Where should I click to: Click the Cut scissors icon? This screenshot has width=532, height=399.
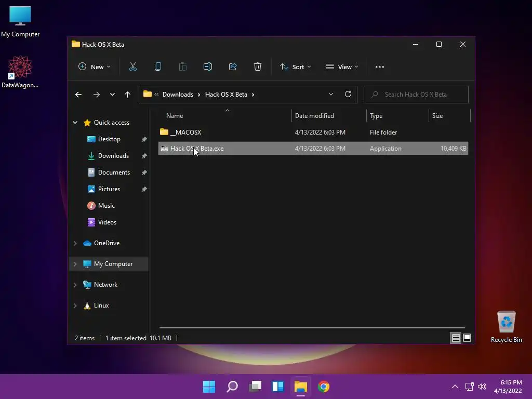[132, 67]
